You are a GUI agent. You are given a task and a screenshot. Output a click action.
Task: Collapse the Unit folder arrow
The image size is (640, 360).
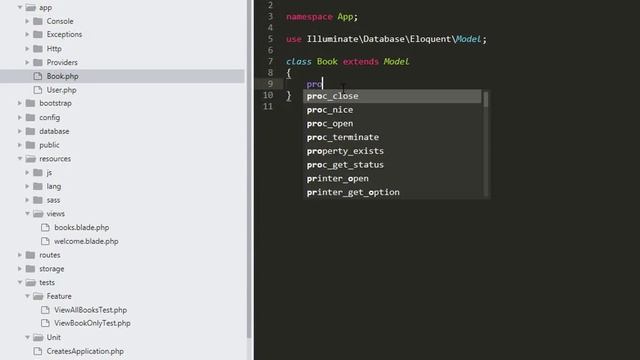pos(27,337)
